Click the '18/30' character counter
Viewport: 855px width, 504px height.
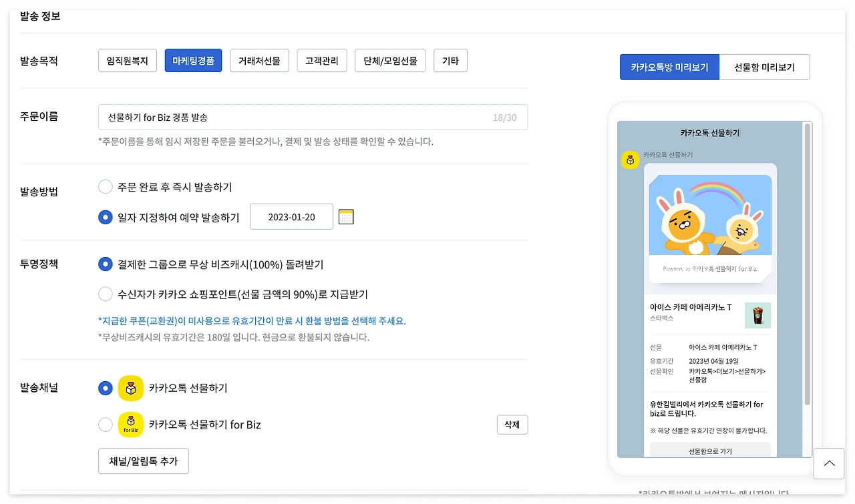504,117
